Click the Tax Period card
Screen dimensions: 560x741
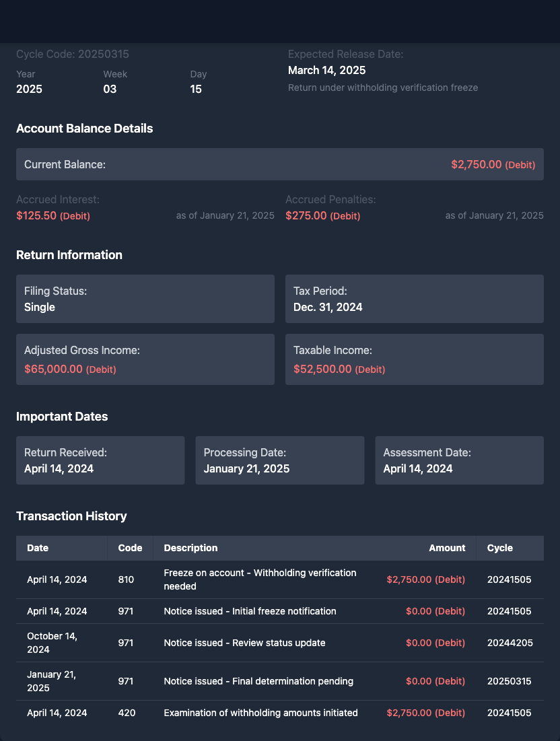pyautogui.click(x=414, y=299)
